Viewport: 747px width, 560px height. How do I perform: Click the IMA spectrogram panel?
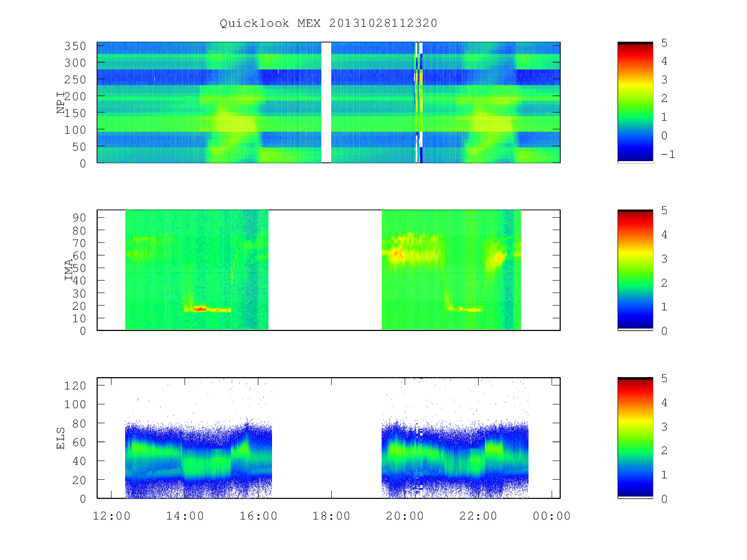point(329,270)
